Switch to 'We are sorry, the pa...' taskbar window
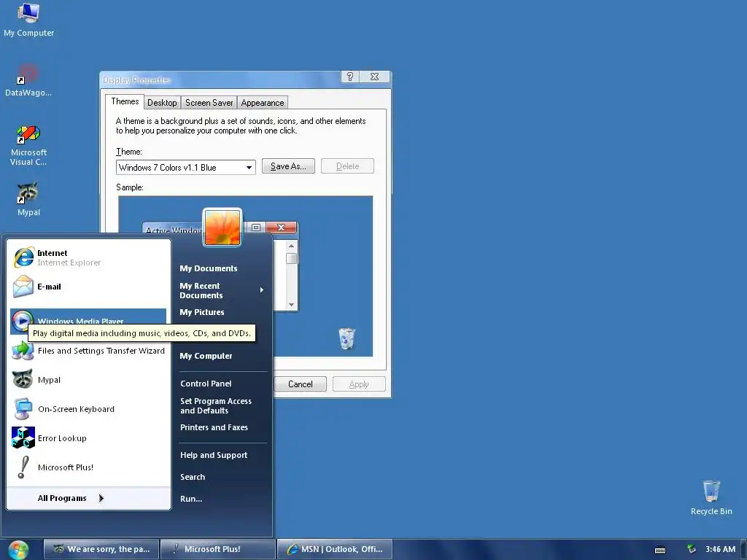 tap(101, 550)
